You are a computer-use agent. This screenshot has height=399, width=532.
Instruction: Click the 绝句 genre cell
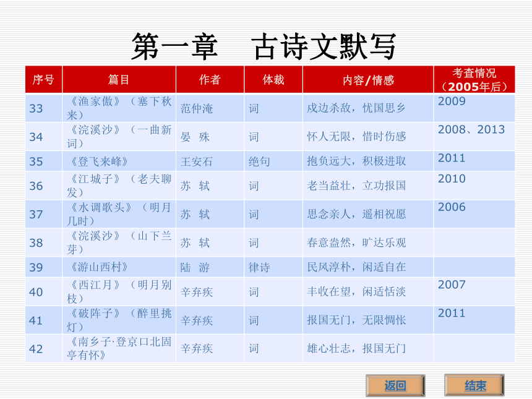pos(273,161)
